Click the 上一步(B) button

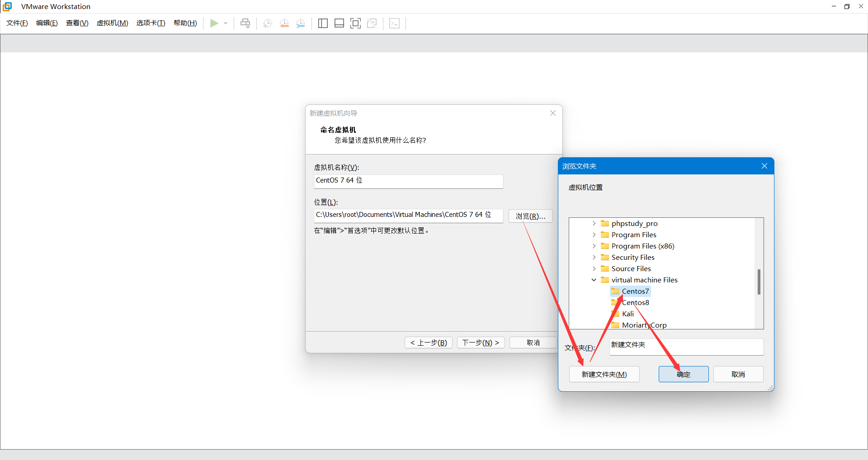[429, 343]
